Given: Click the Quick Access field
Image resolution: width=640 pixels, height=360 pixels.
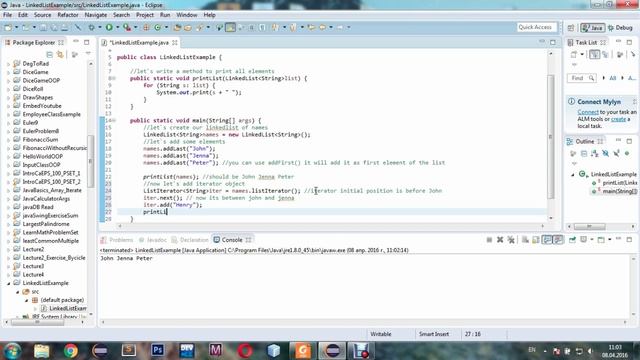Looking at the screenshot, I should click(536, 27).
